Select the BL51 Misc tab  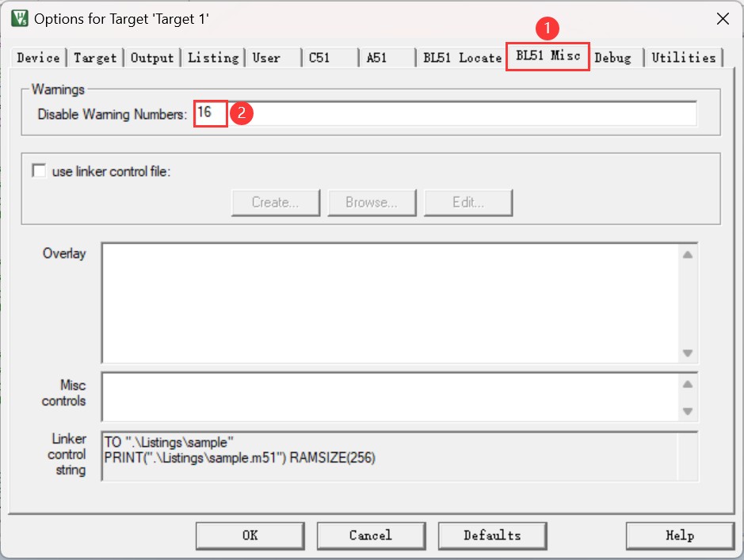pos(548,56)
